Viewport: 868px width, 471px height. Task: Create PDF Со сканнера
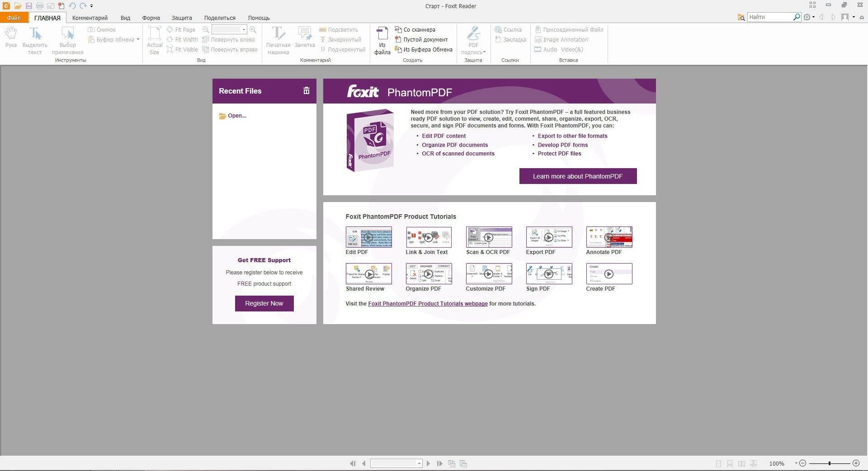415,30
